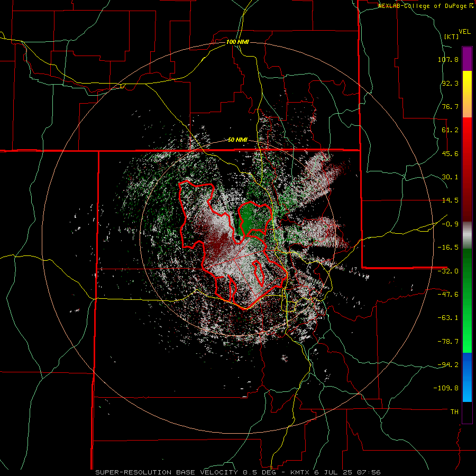This screenshot has width=476, height=476.
Task: Select the -63.1 velocity scale value
Action: click(448, 318)
